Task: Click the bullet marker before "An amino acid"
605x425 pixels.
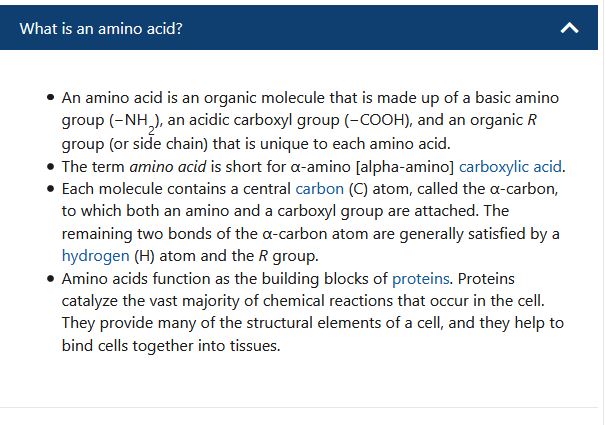Action: click(x=50, y=99)
